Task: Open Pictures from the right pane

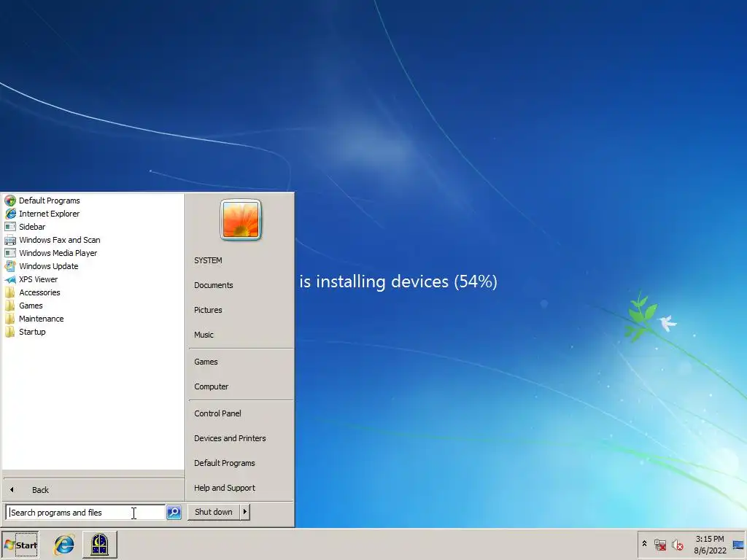Action: 208,310
